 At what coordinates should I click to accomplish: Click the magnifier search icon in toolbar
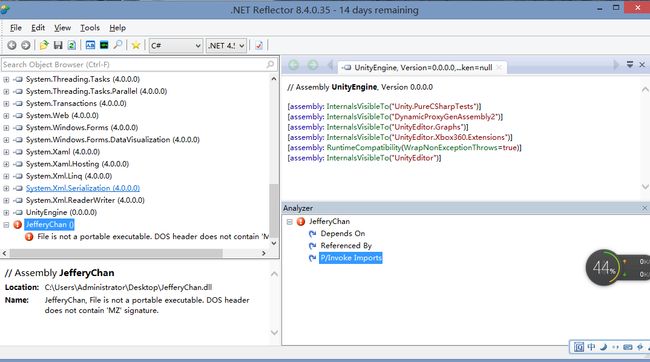(x=118, y=45)
